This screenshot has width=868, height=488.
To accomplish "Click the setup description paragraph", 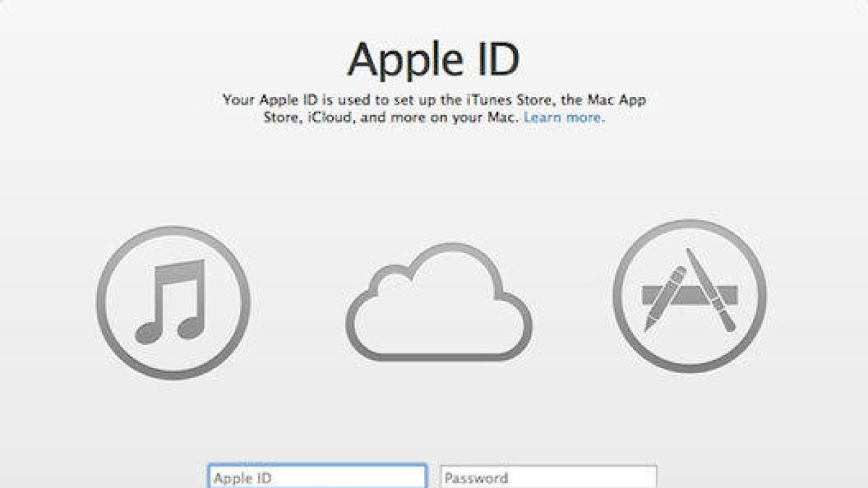I will [x=434, y=108].
